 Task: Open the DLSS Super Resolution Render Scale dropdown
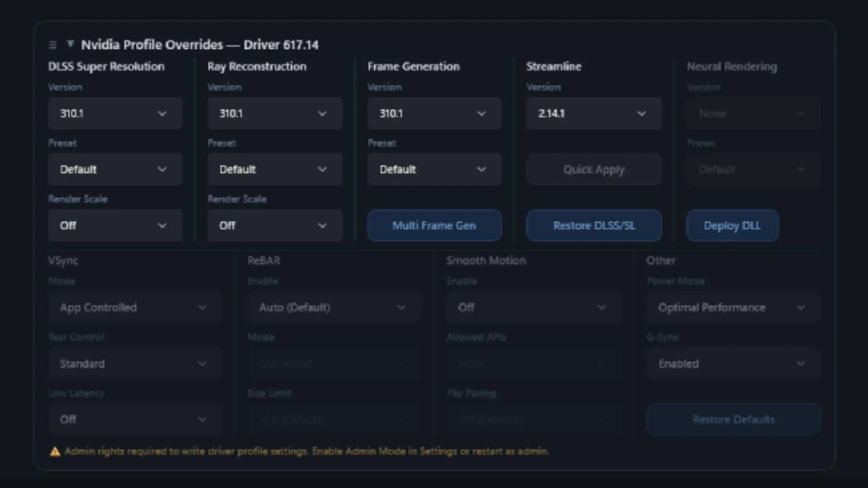point(115,225)
